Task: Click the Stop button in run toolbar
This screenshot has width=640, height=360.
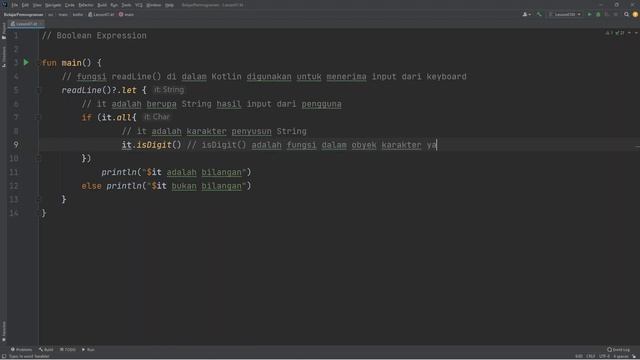Action: (x=616, y=15)
